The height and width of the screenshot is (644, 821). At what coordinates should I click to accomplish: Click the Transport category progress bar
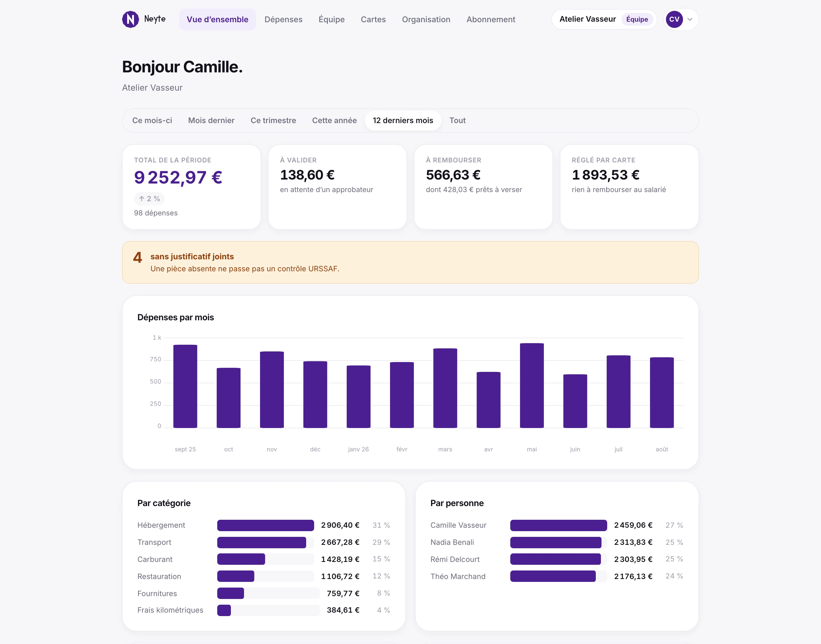coord(265,542)
